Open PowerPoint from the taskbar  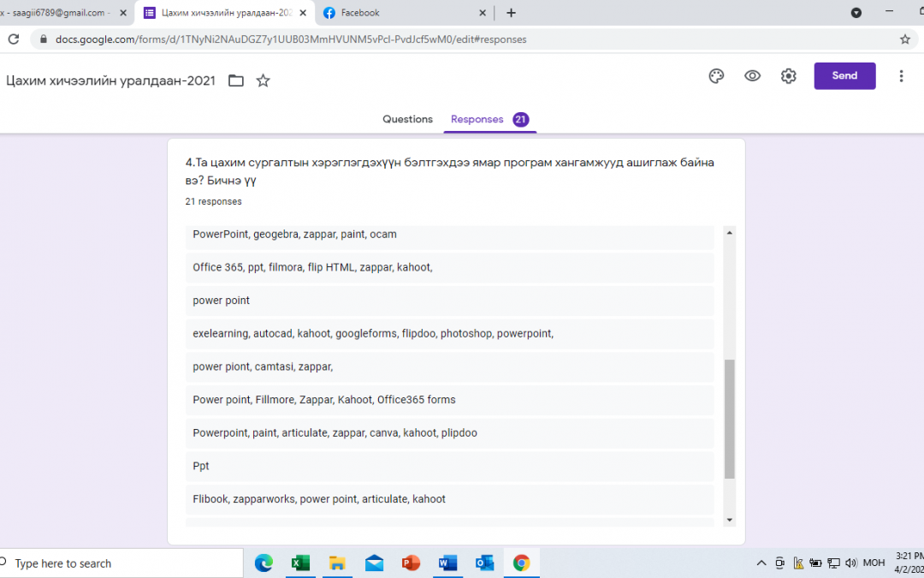pos(411,563)
